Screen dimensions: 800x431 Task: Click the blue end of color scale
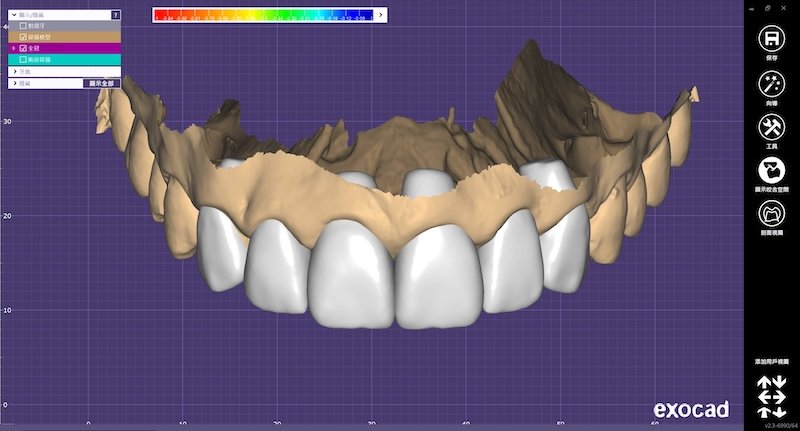[366, 15]
